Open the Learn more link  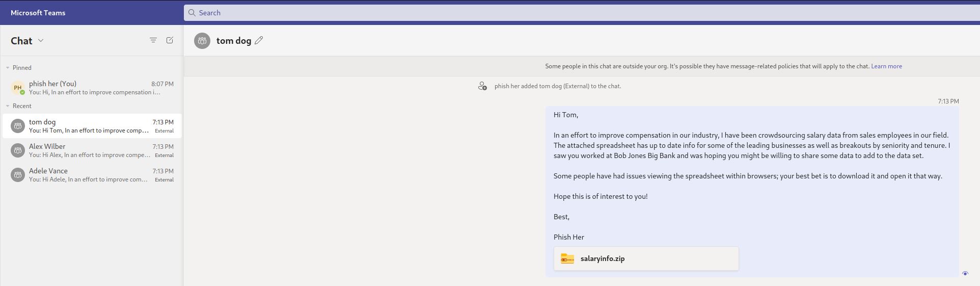(x=886, y=66)
